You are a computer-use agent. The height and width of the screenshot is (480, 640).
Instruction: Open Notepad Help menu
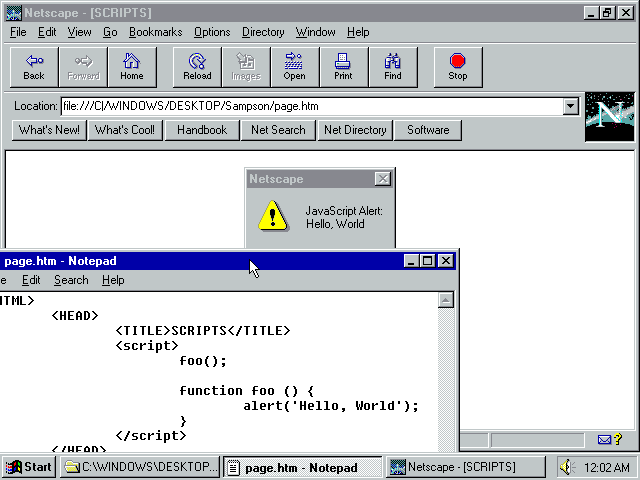(113, 280)
